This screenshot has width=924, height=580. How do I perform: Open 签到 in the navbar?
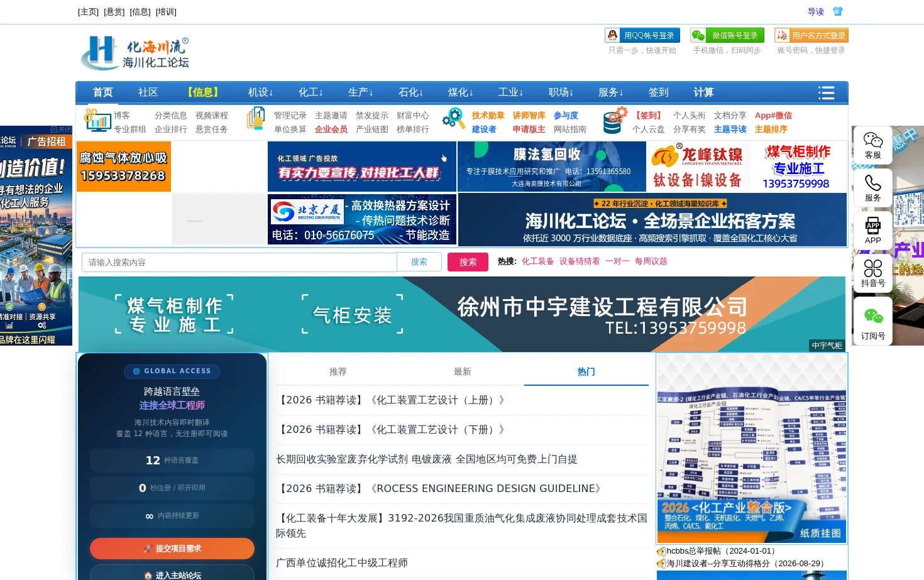pyautogui.click(x=658, y=92)
